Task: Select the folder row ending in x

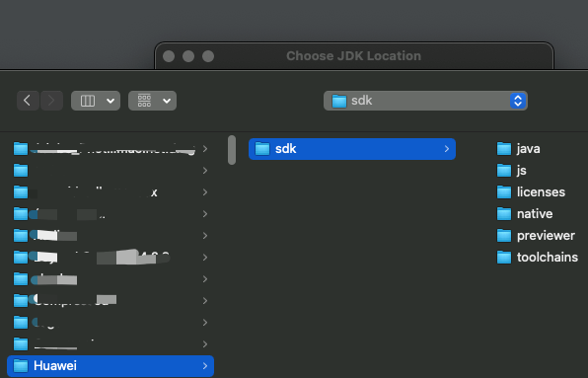Action: coord(110,192)
